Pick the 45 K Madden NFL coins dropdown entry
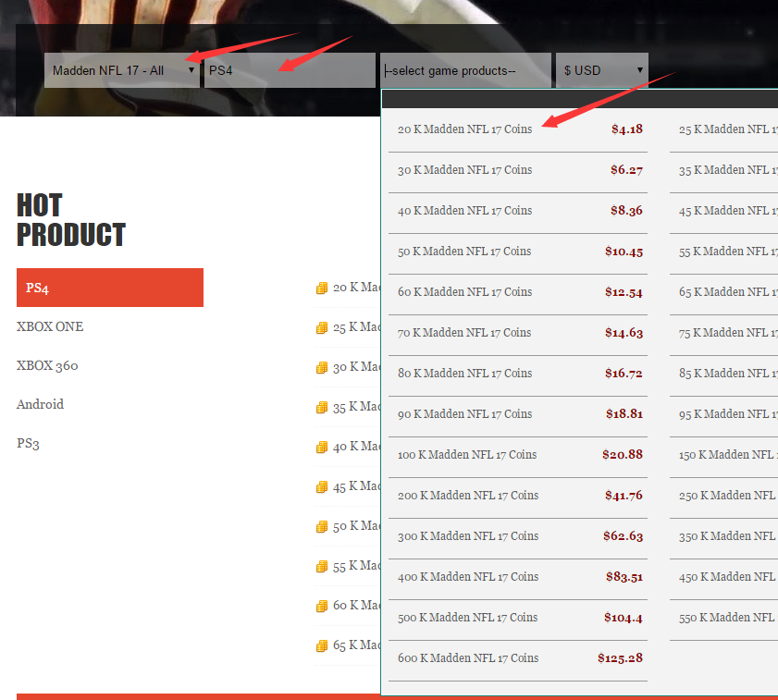 click(x=724, y=211)
